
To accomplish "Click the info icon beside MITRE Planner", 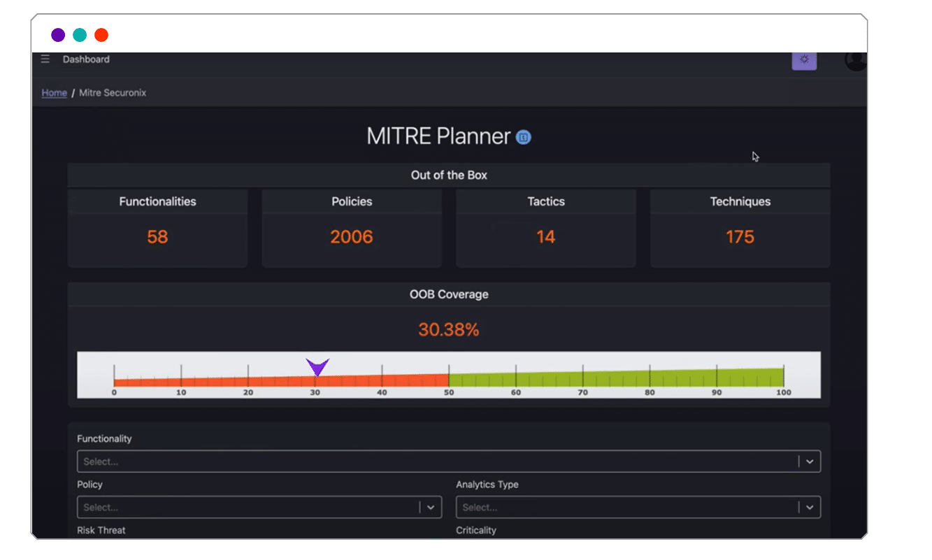I will click(x=524, y=137).
